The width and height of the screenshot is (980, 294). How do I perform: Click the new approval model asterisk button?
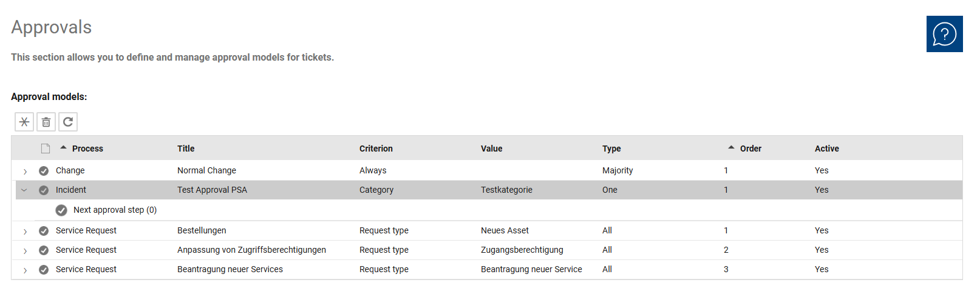[24, 122]
